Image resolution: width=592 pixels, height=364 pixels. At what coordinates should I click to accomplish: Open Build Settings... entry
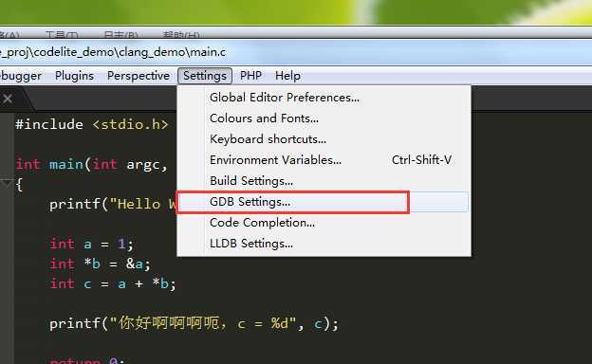pyautogui.click(x=324, y=181)
